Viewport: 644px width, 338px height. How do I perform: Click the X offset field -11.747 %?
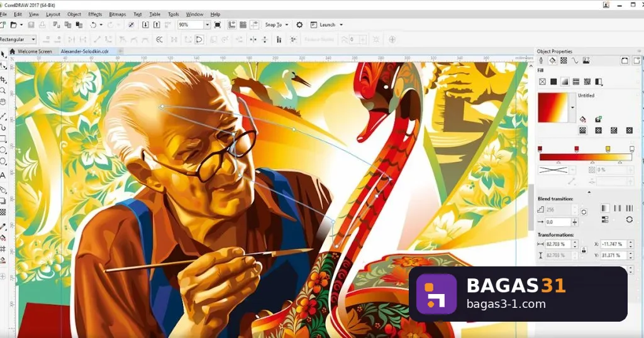pos(614,244)
